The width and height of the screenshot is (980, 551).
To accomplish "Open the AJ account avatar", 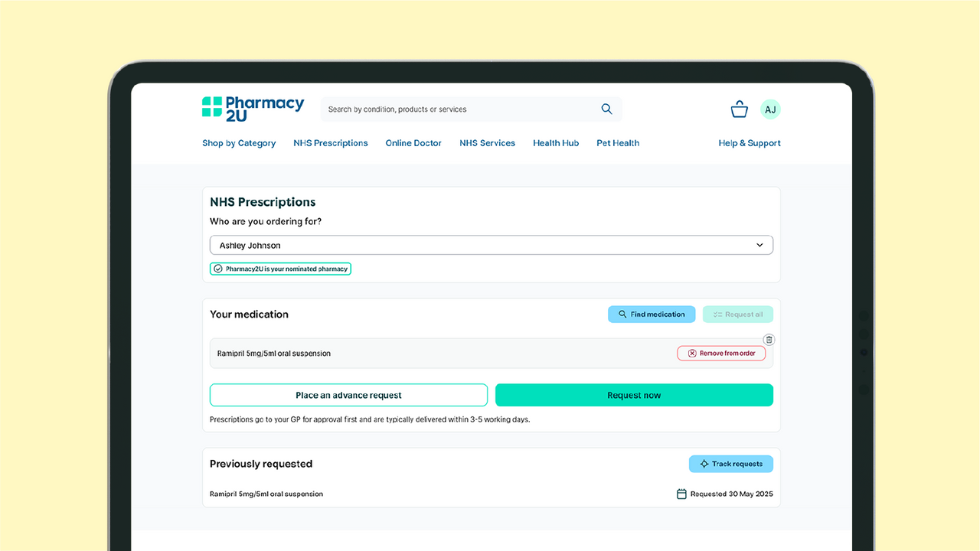I will point(770,109).
